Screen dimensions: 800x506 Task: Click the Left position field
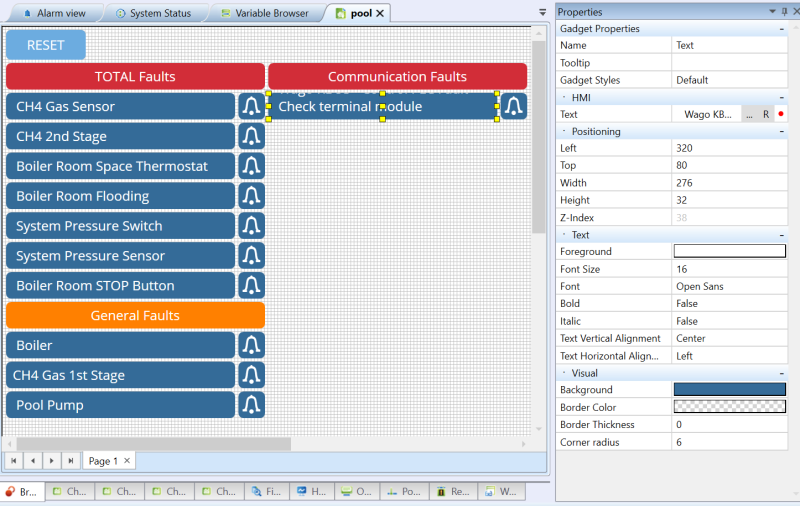tap(730, 148)
